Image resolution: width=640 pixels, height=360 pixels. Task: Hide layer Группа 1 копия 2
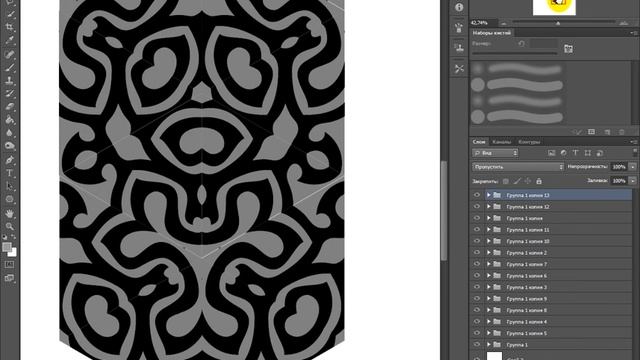[x=477, y=253]
